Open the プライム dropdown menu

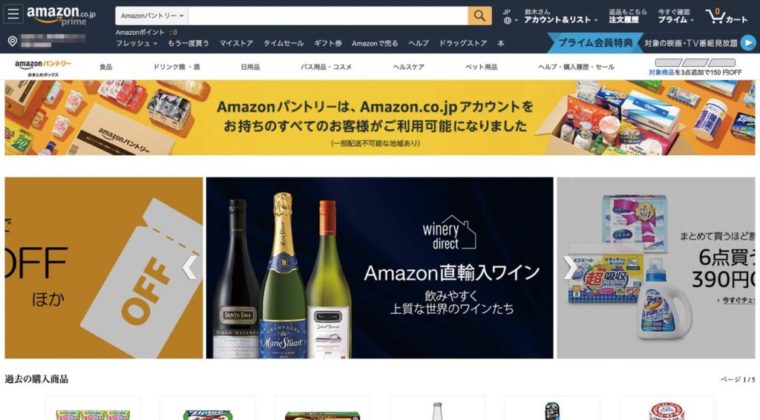point(676,20)
